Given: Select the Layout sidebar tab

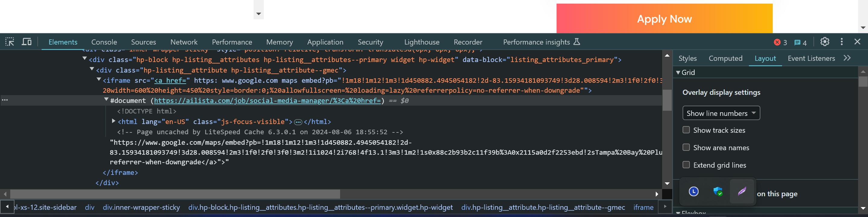Looking at the screenshot, I should click(x=765, y=59).
